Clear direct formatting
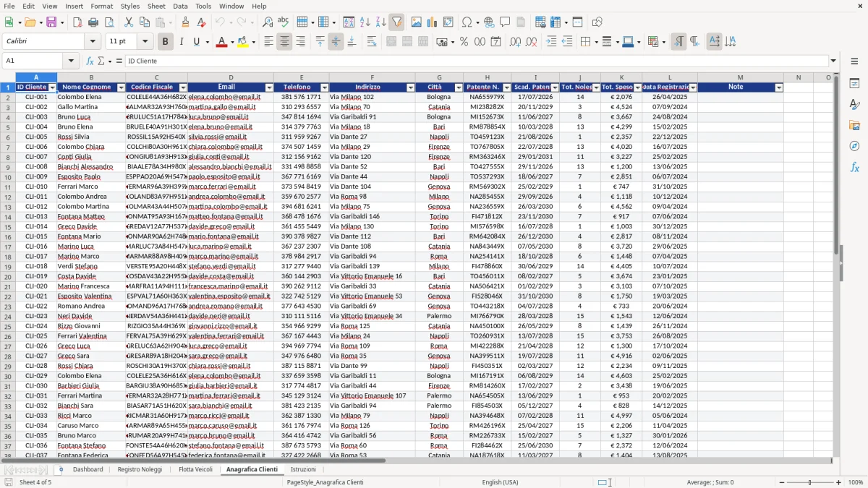This screenshot has height=488, width=868. [x=200, y=22]
